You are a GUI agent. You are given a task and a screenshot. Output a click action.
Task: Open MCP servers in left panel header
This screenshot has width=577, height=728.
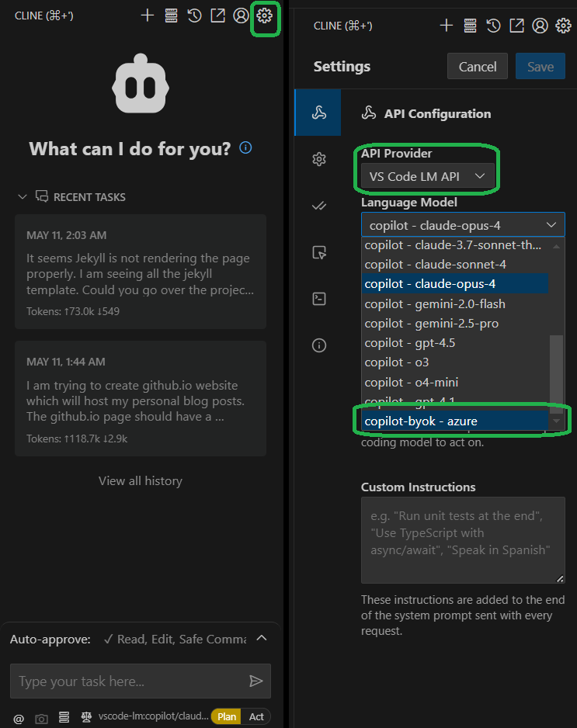[171, 16]
